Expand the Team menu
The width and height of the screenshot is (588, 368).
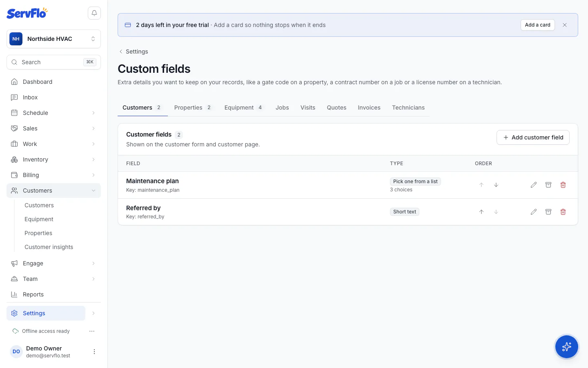[53, 279]
